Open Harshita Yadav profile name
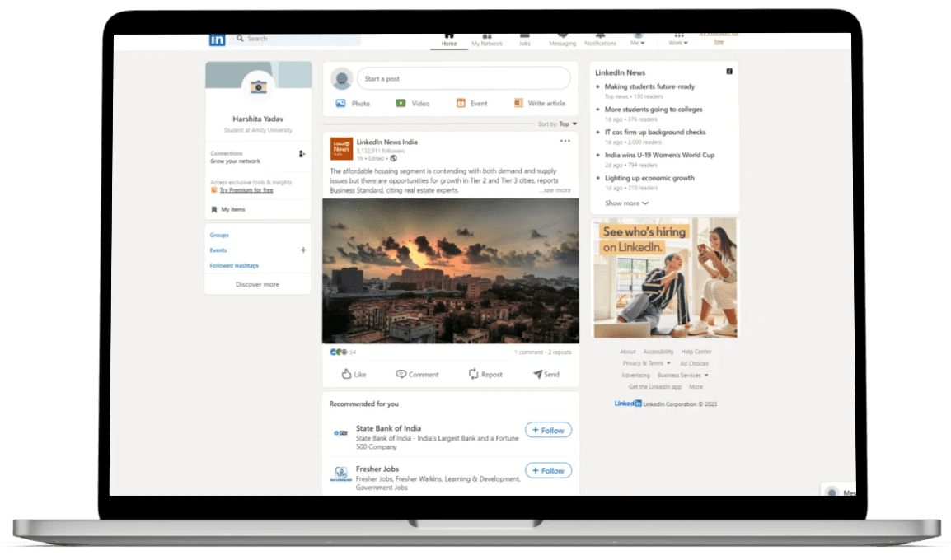This screenshot has width=951, height=560. 258,119
